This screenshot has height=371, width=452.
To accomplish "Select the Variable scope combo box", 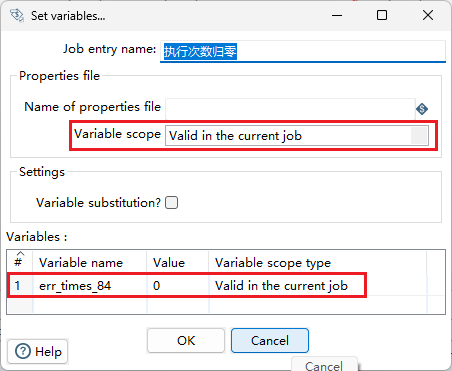I will coord(297,136).
